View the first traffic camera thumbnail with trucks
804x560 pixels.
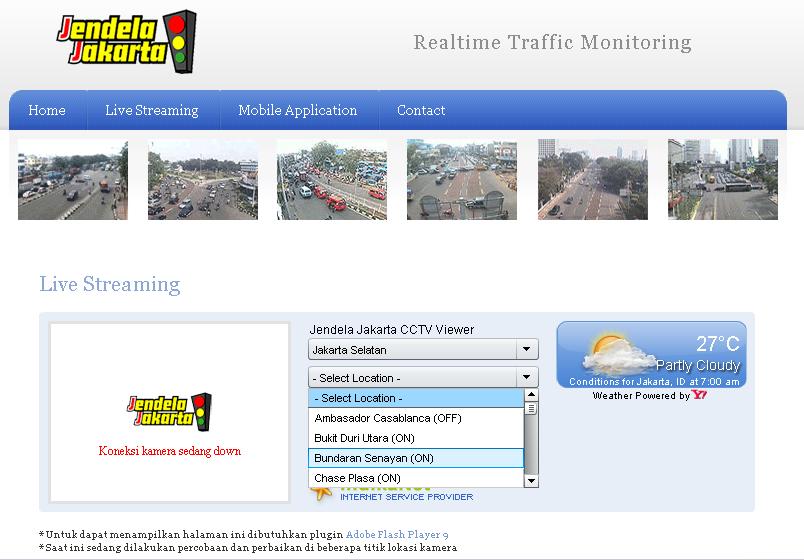coord(73,180)
